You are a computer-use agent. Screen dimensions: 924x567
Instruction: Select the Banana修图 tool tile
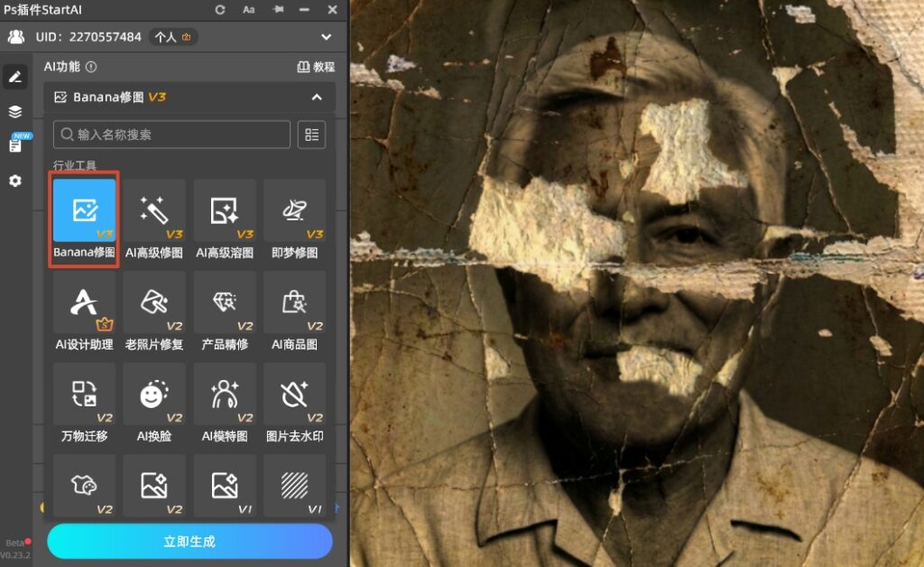pyautogui.click(x=84, y=220)
